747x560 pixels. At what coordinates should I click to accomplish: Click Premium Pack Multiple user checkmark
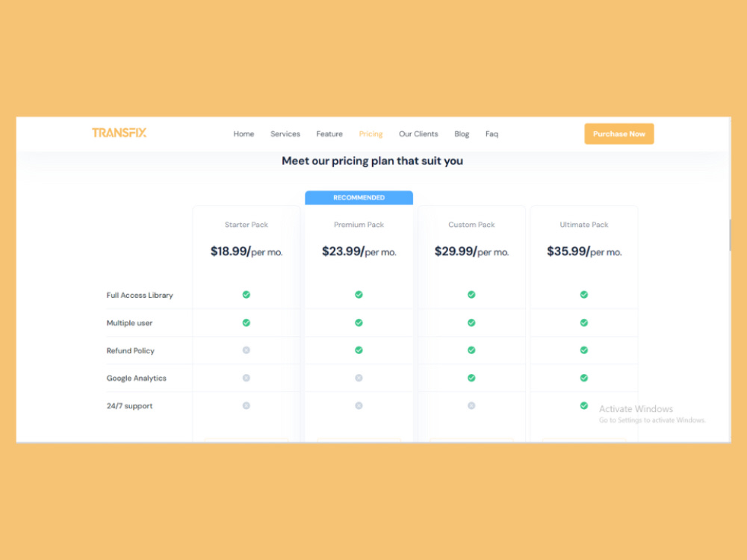point(359,323)
